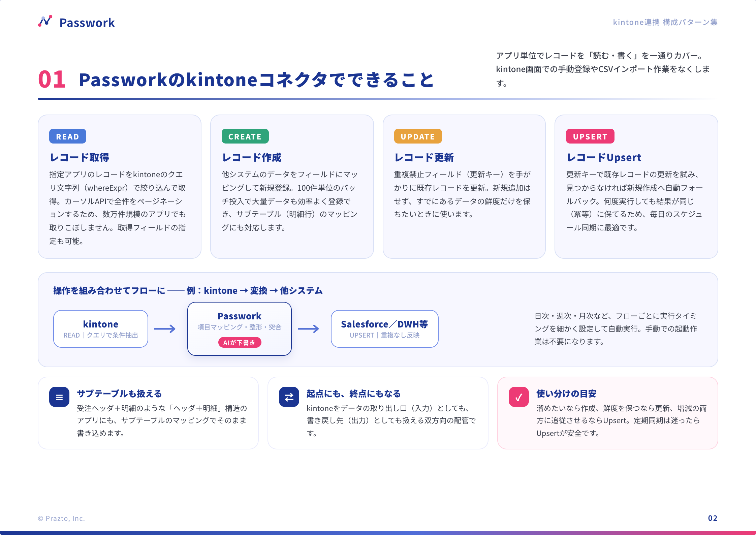Image resolution: width=756 pixels, height=535 pixels.
Task: Click the description starting 受注ヘッダ＋明細のような
Action: tap(162, 420)
